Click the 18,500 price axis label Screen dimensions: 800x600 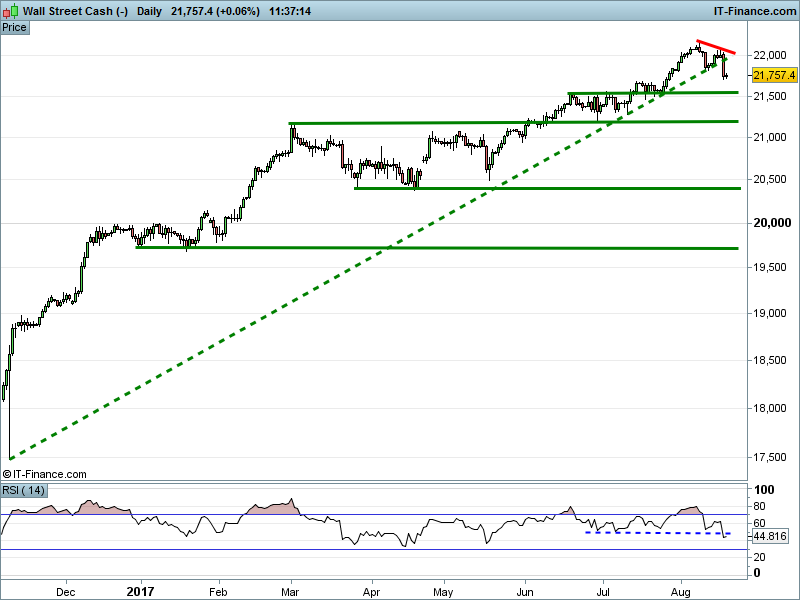[x=769, y=360]
